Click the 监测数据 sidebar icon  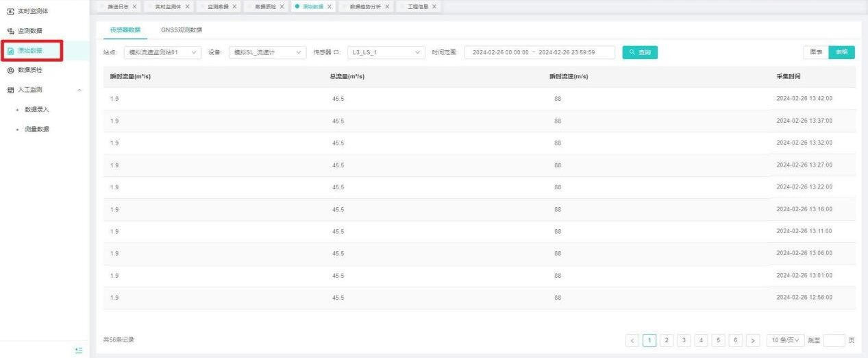(x=10, y=31)
